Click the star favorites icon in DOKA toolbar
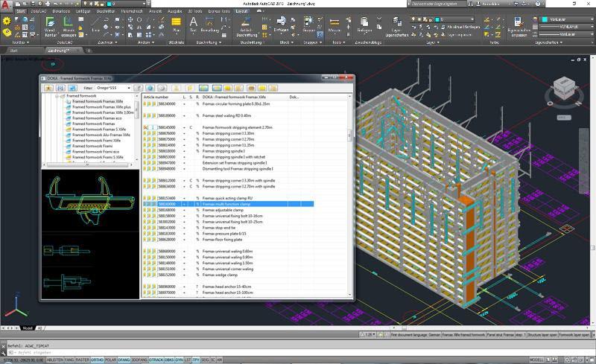 (48, 88)
